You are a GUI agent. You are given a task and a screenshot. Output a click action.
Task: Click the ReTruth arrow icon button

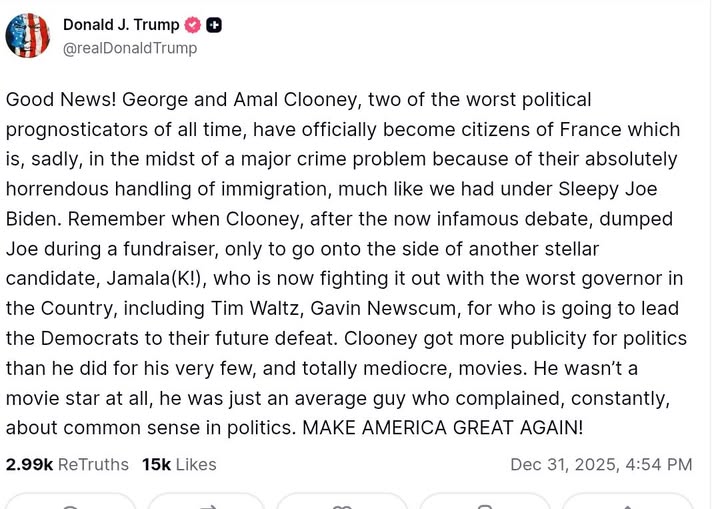207,503
